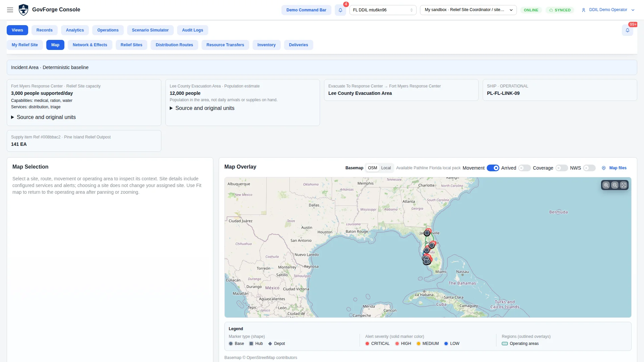The image size is (644, 362).
Task: Open the Deliveries sub-tab
Action: (x=299, y=45)
